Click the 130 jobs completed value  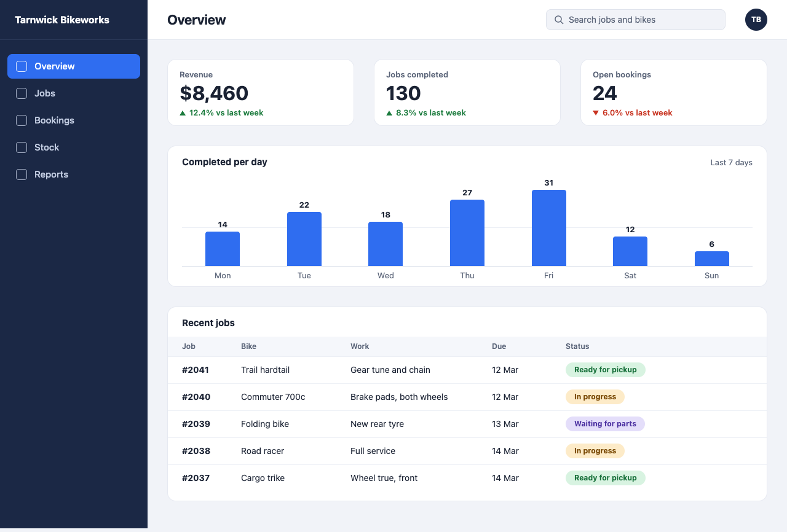point(403,93)
